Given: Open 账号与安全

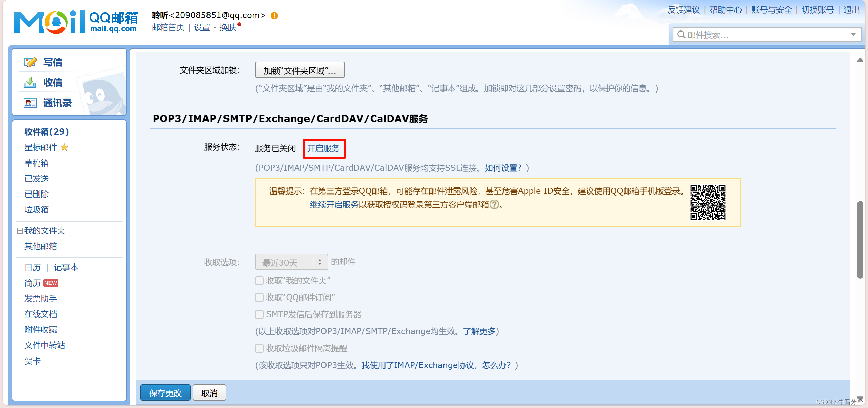Looking at the screenshot, I should point(772,10).
